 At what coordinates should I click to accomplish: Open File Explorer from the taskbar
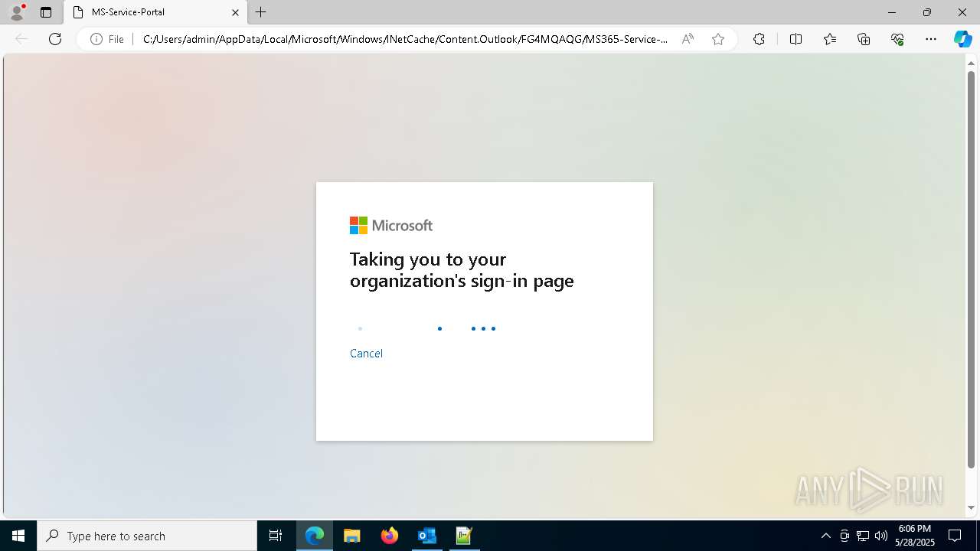(x=351, y=536)
